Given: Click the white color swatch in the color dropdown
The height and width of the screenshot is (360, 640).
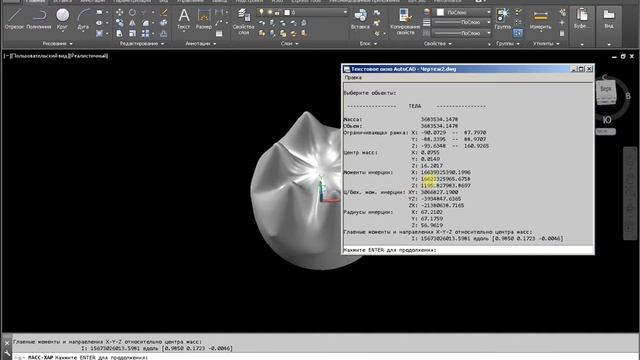Looking at the screenshot, I should click(440, 13).
